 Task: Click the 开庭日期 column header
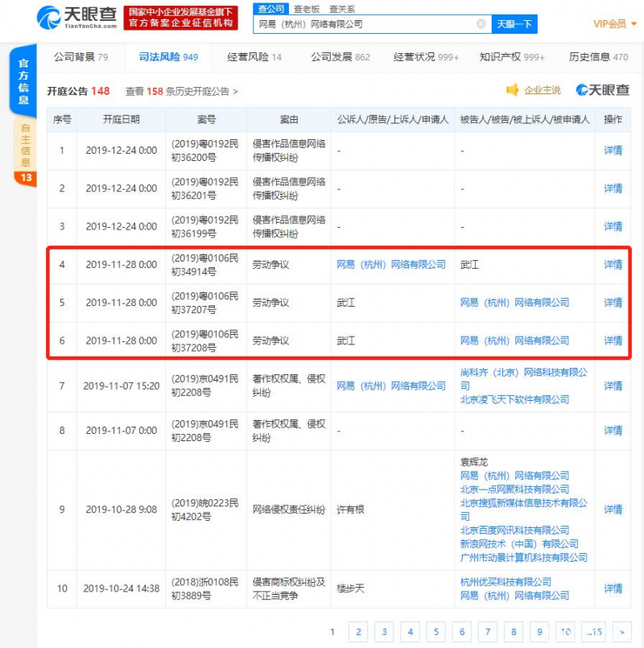[x=121, y=119]
